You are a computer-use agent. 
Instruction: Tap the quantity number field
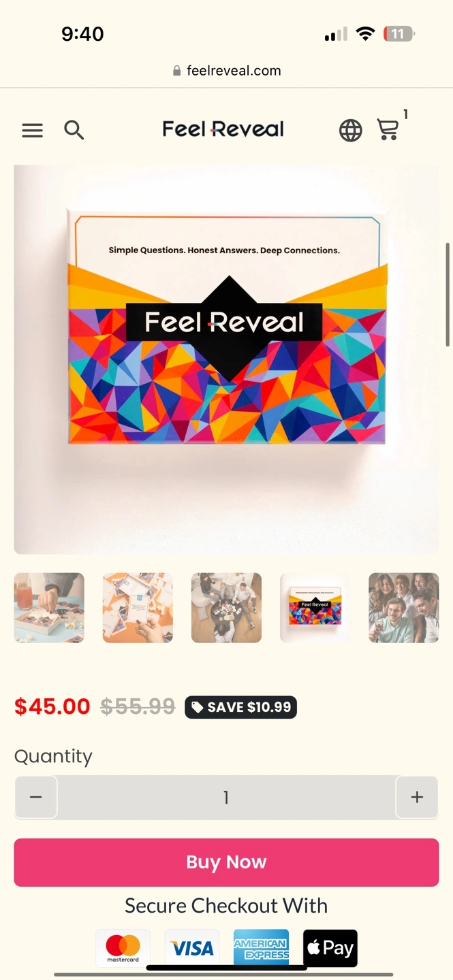(x=226, y=797)
